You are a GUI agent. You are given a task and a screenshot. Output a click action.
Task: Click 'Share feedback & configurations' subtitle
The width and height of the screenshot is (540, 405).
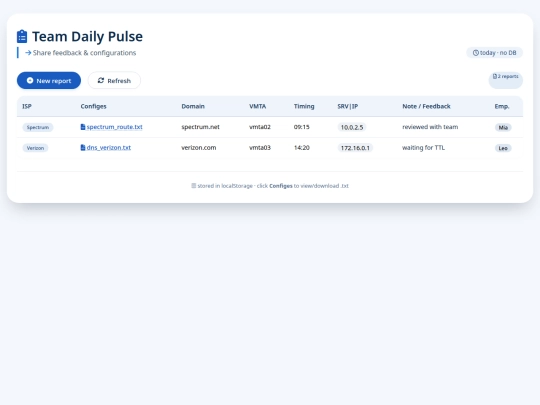coord(84,53)
